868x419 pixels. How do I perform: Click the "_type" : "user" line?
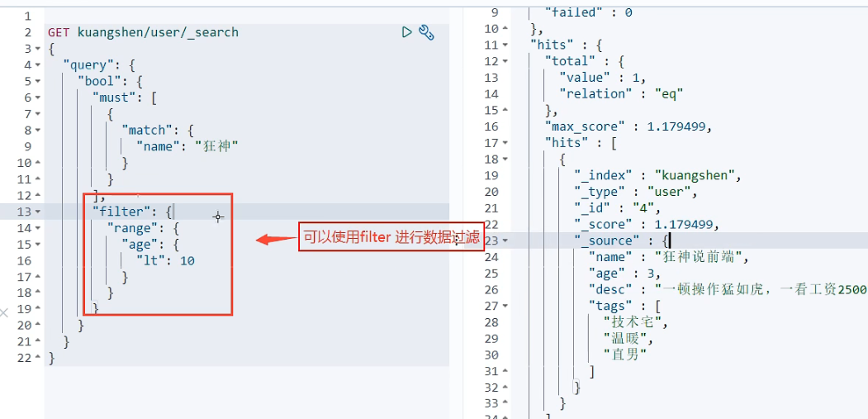[635, 192]
